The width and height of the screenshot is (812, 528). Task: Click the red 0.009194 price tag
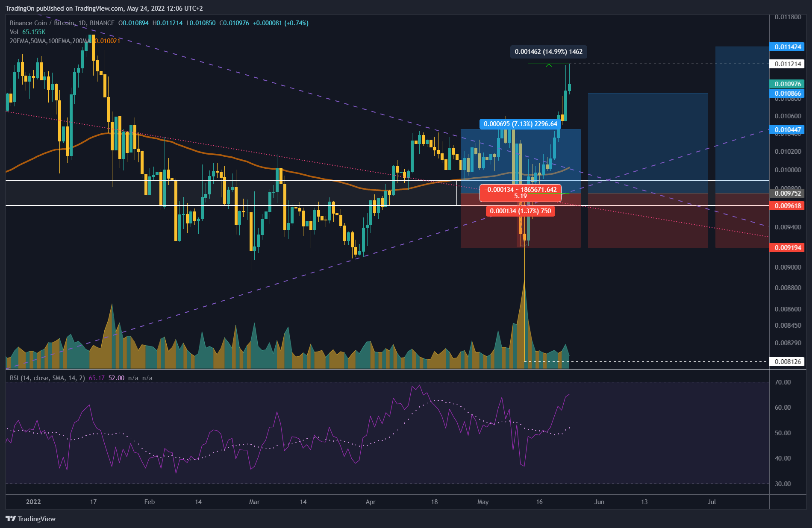point(788,248)
